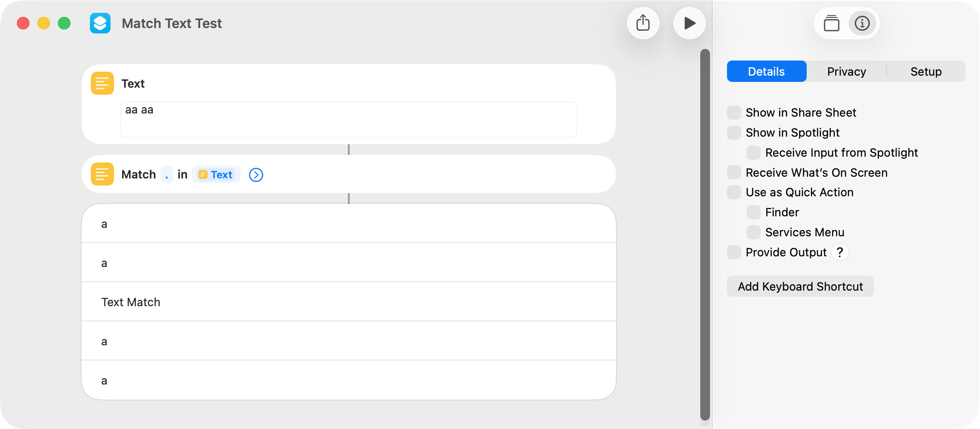The width and height of the screenshot is (980, 429).
Task: Click the Match action icon
Action: (x=102, y=174)
